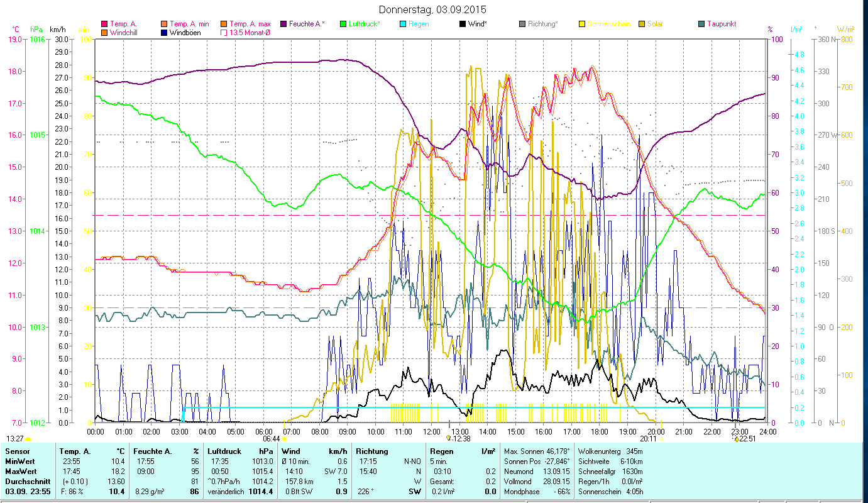Click the Feuchte A. table column header
The height and width of the screenshot is (503, 868).
pos(153,451)
